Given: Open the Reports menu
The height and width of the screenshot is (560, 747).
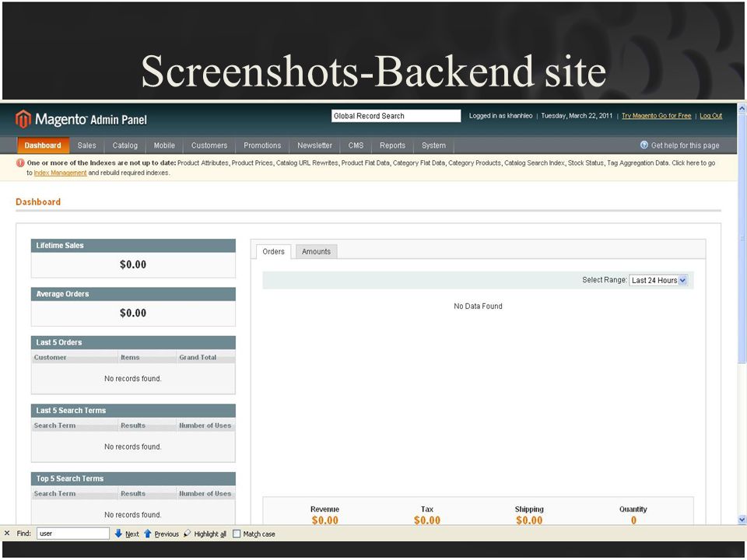Looking at the screenshot, I should pos(392,145).
